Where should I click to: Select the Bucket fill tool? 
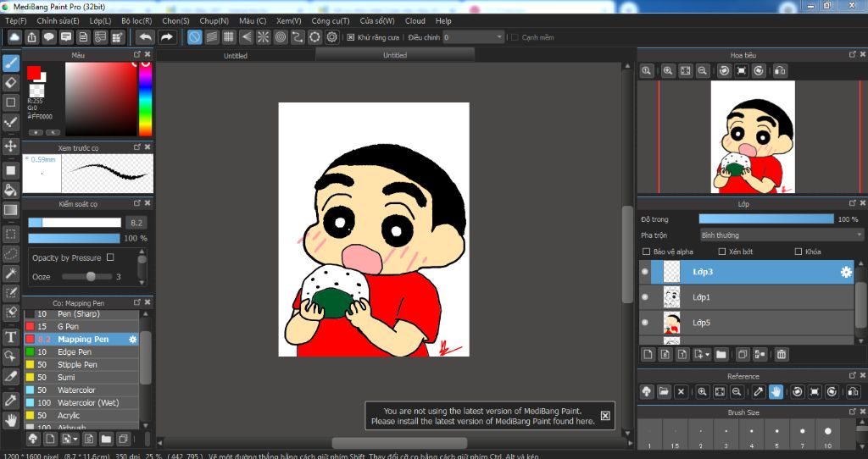tap(10, 190)
